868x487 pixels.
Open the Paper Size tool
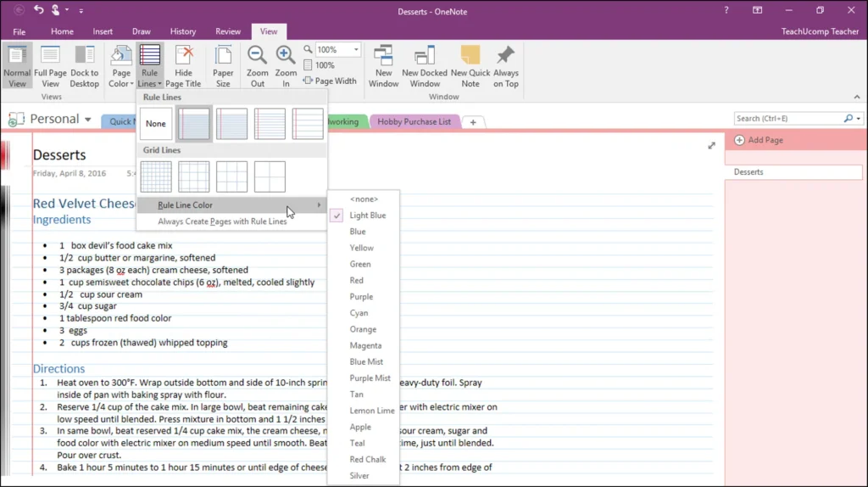pyautogui.click(x=223, y=66)
